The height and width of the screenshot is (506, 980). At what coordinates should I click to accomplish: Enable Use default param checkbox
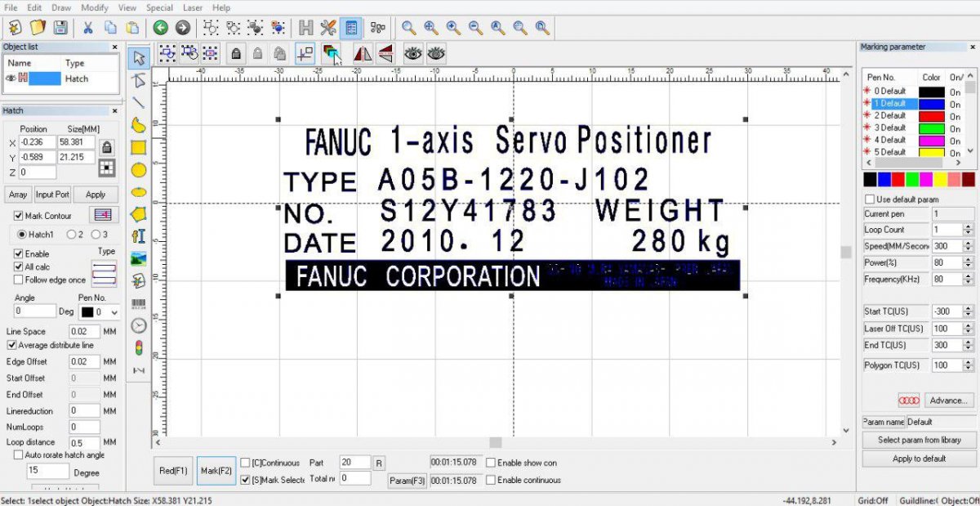point(870,199)
